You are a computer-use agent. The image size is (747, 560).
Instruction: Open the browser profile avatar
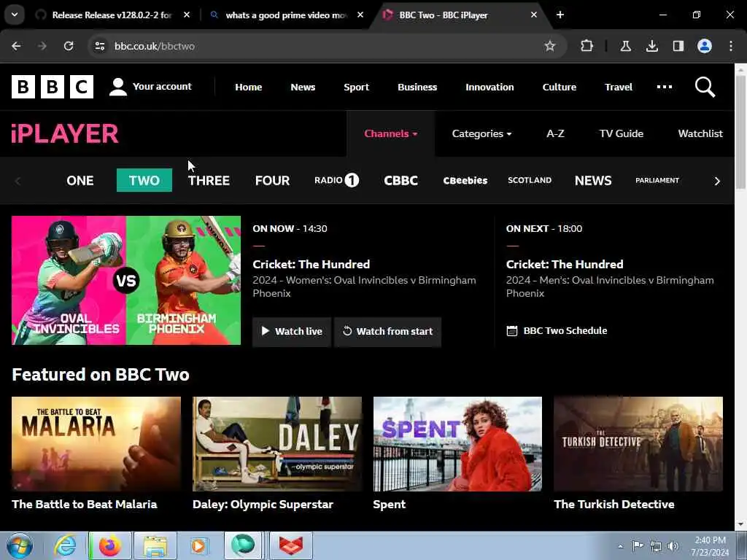click(x=705, y=46)
